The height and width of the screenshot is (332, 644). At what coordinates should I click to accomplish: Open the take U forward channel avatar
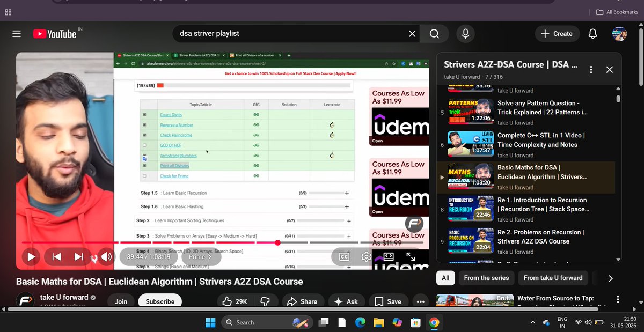[26, 301]
